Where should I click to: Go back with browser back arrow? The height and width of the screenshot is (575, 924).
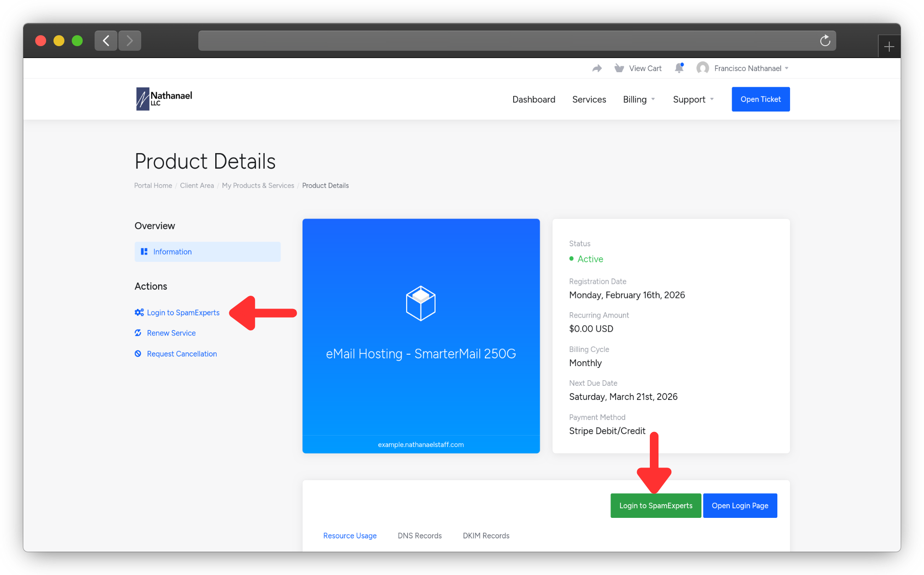106,41
